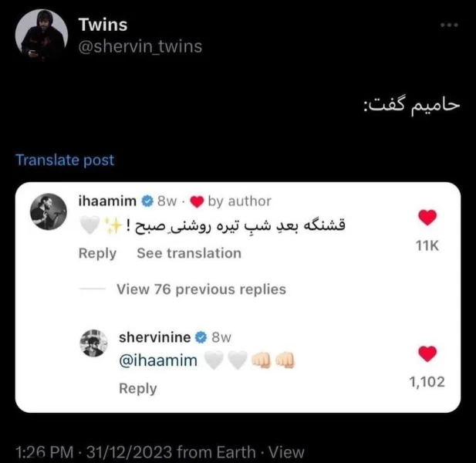Click the shervinine username

[x=155, y=337]
